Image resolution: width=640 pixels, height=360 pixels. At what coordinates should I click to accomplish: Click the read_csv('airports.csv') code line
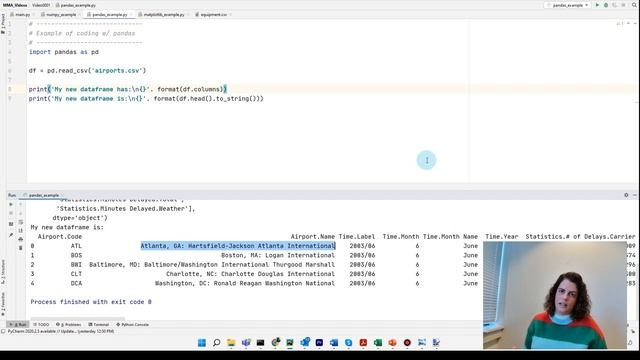click(x=87, y=71)
